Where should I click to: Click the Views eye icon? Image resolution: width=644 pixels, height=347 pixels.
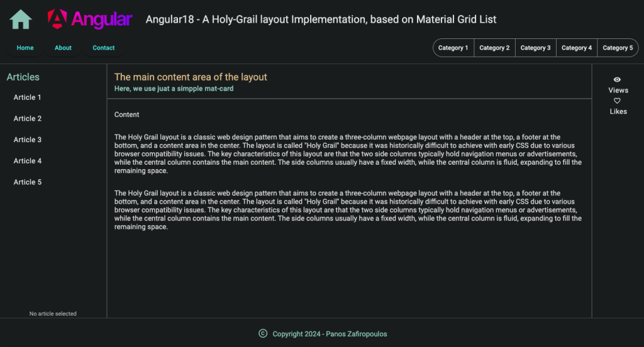tap(617, 80)
